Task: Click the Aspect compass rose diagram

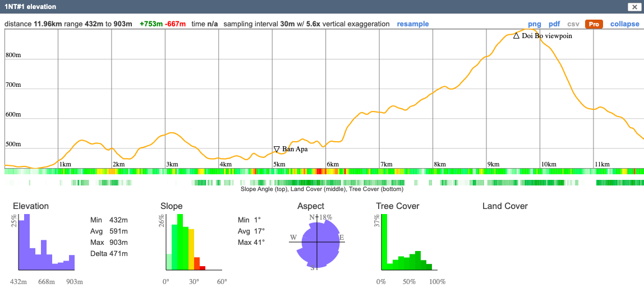Action: (317, 242)
